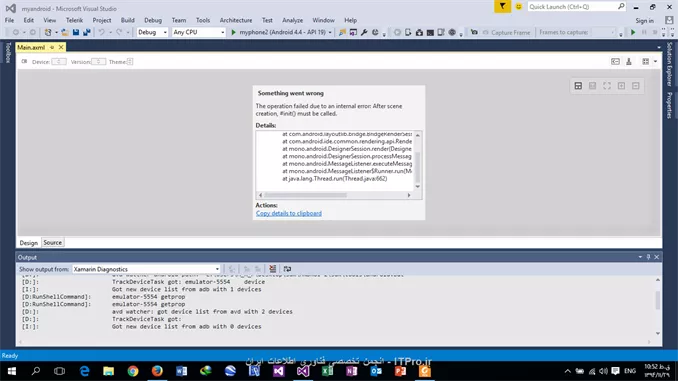Click Sign in at top right

pos(644,20)
